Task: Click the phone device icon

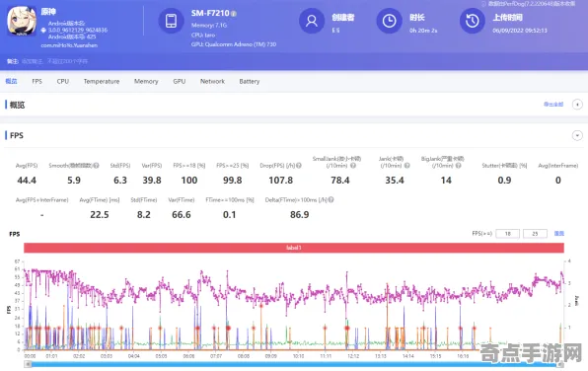Action: click(x=171, y=21)
